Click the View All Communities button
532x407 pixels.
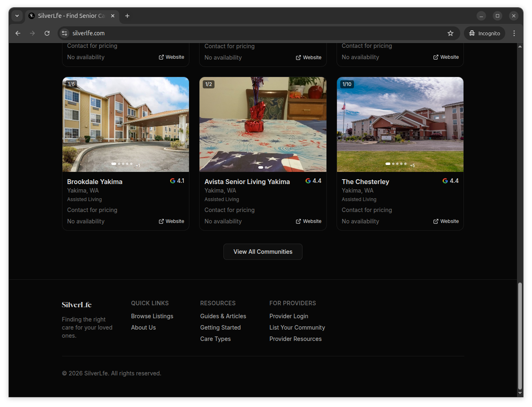pos(263,252)
